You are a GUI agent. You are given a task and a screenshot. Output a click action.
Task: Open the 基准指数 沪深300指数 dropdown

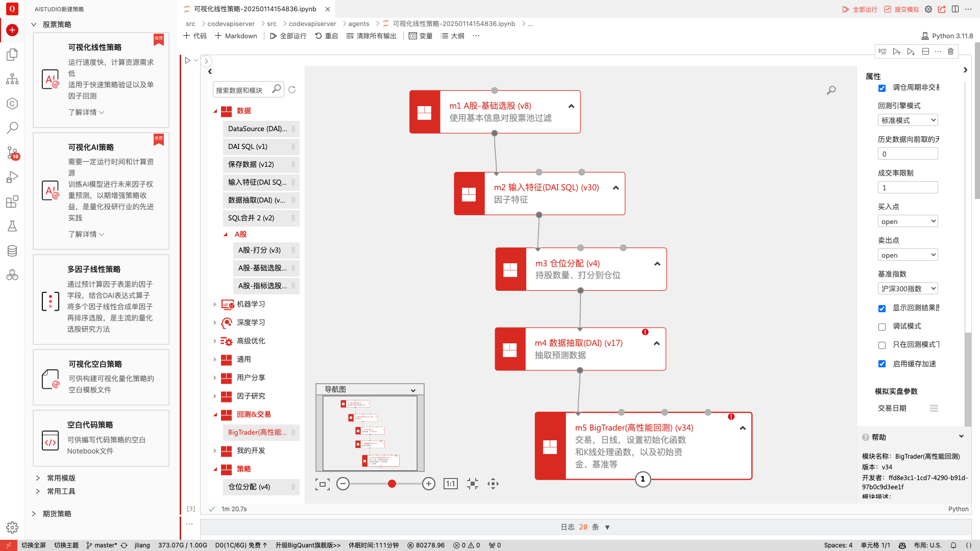pos(908,289)
